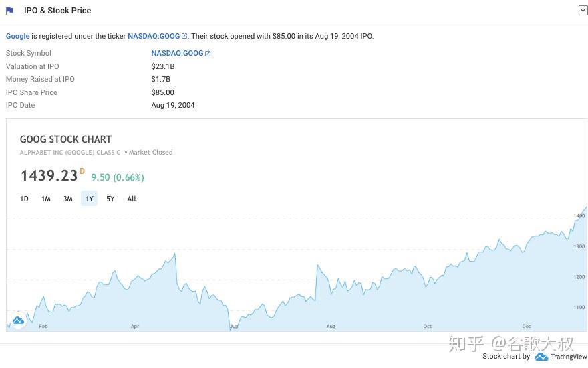This screenshot has width=588, height=368.
Task: Click the green 9.50 (0.66%) price change
Action: click(x=118, y=177)
